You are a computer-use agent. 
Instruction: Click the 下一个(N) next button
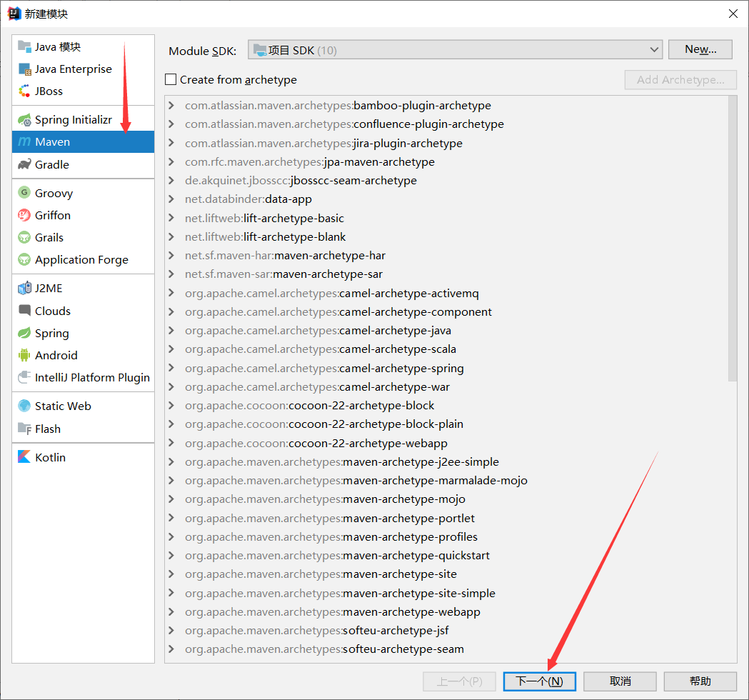[x=539, y=681]
